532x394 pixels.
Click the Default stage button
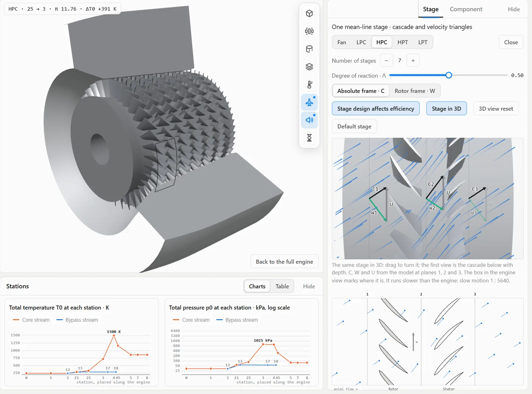(x=354, y=126)
